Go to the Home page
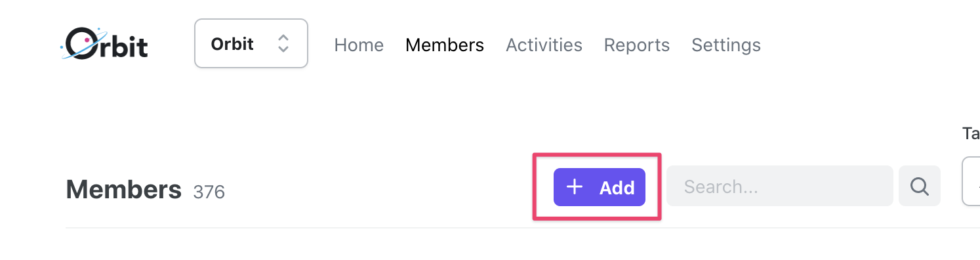The image size is (980, 260). point(359,45)
